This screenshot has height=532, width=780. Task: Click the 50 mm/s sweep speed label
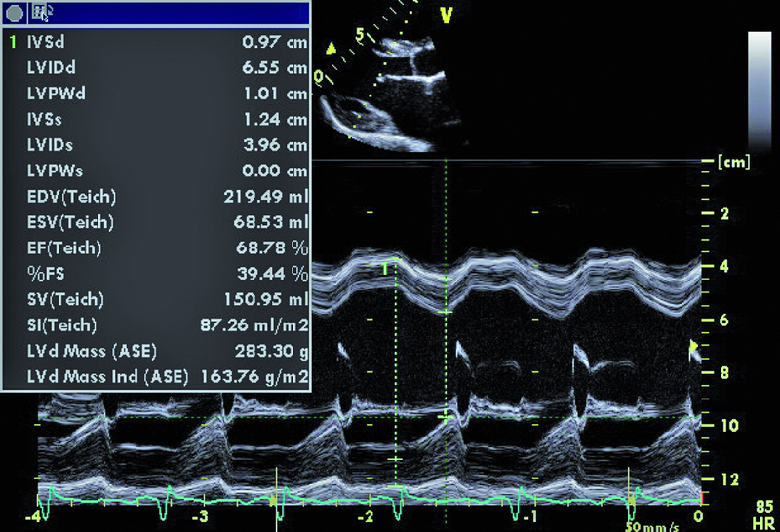(x=648, y=525)
